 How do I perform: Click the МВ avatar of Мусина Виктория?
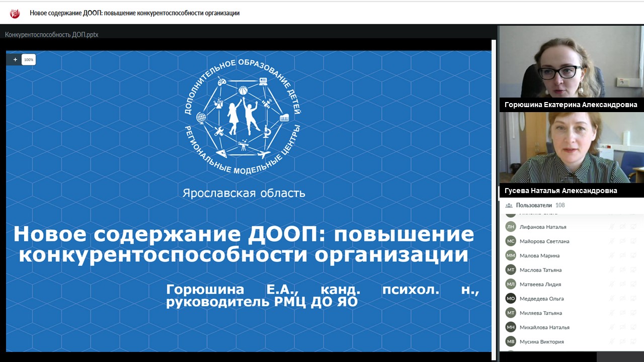(511, 341)
